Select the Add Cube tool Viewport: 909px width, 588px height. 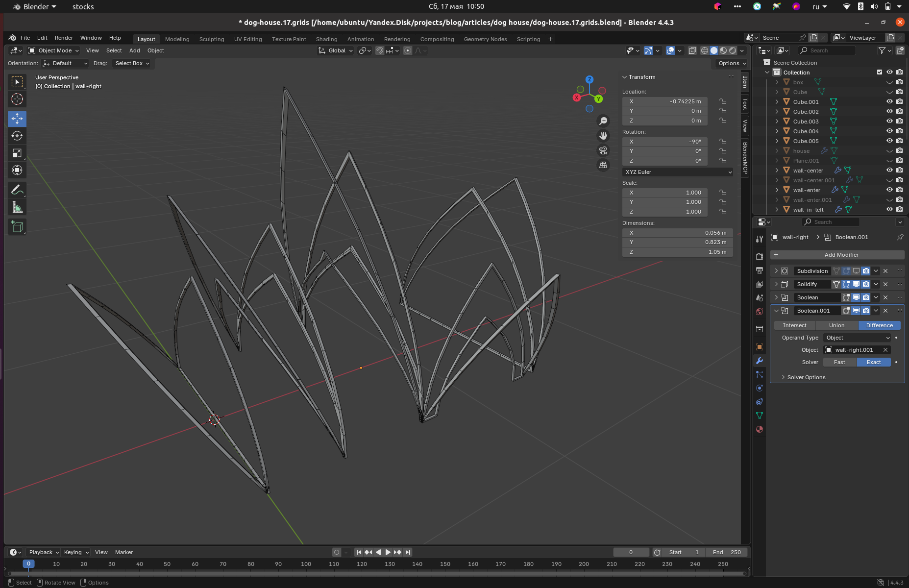[x=17, y=226]
